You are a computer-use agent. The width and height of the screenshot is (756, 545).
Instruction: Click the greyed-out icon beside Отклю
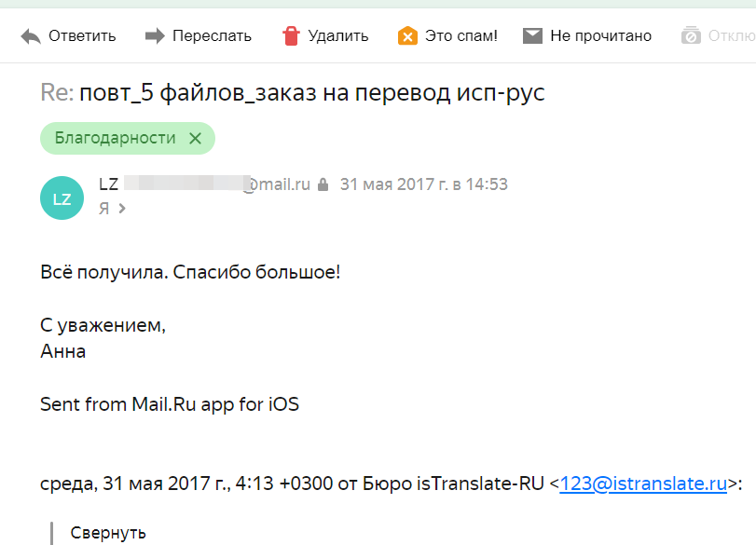[691, 35]
